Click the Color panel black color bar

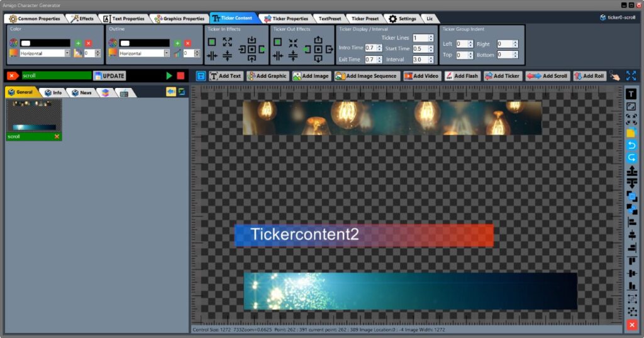click(45, 43)
